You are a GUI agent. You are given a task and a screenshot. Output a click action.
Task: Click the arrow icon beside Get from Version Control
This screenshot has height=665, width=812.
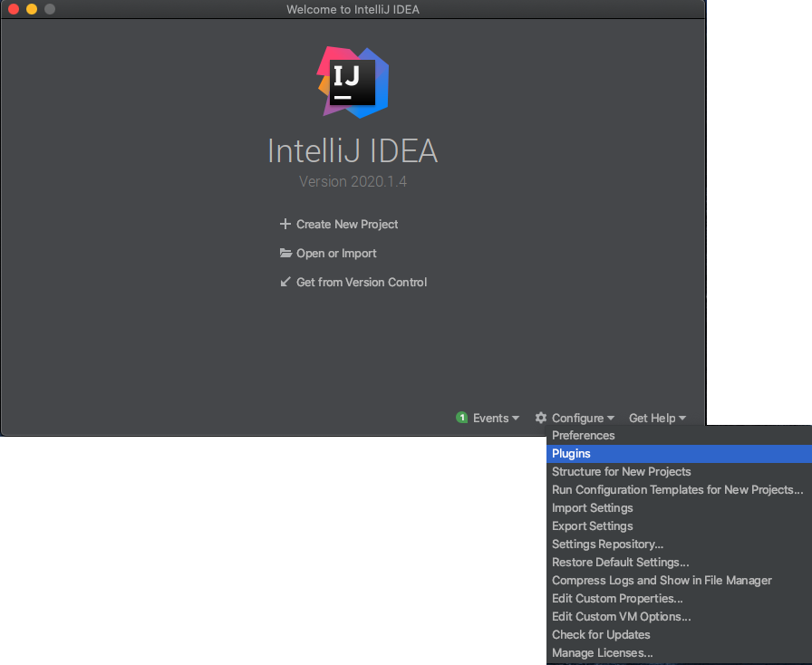[285, 282]
